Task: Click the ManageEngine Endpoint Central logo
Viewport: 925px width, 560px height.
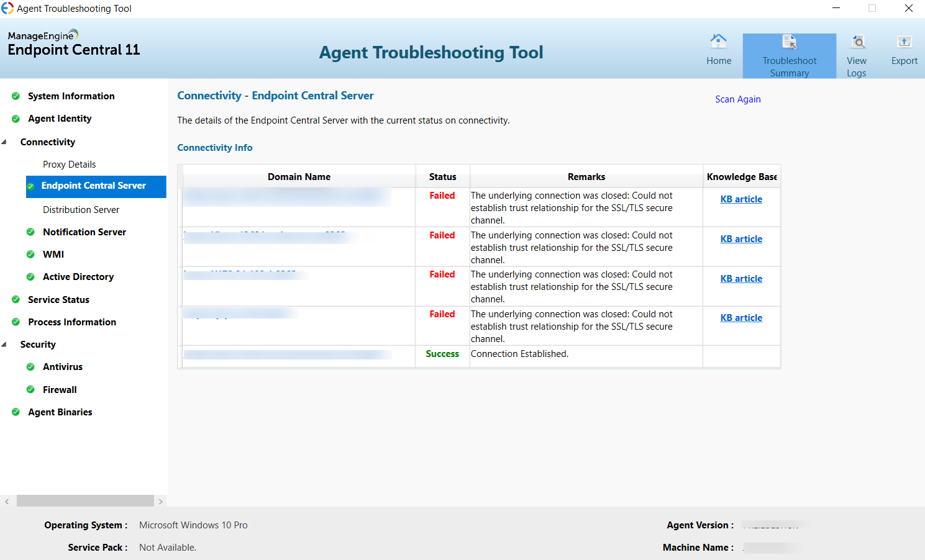Action: (x=74, y=43)
